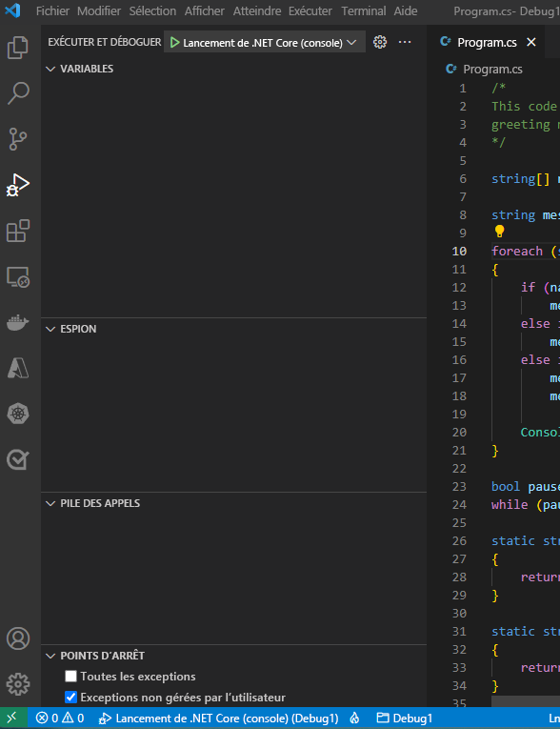Open debug view more actions ellipsis

pyautogui.click(x=405, y=42)
